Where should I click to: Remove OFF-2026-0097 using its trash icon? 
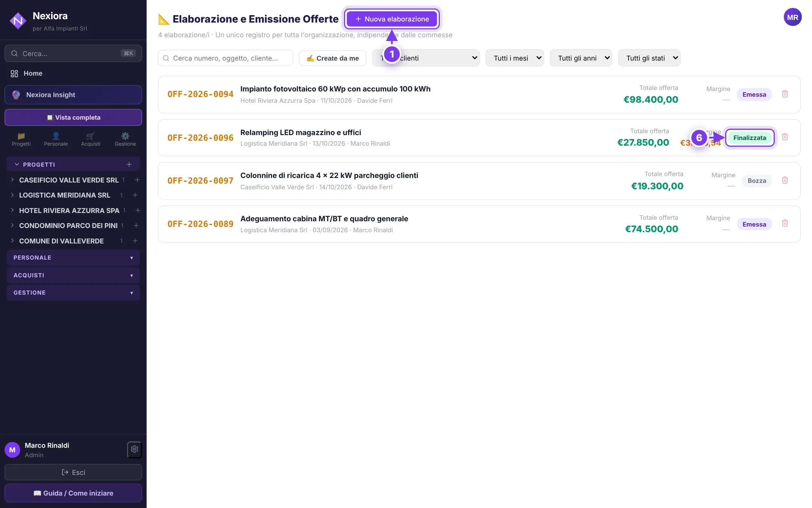785,180
